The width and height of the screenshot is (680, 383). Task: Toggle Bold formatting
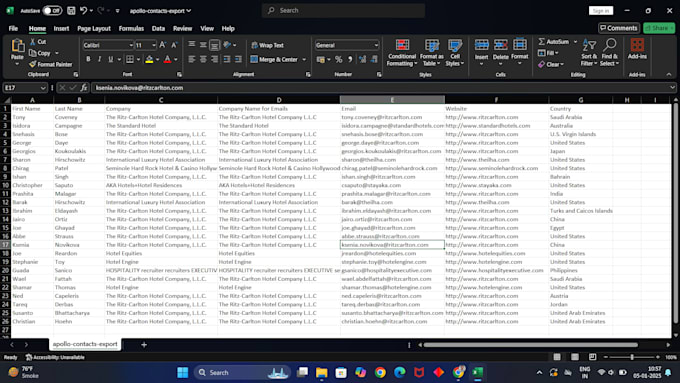88,59
